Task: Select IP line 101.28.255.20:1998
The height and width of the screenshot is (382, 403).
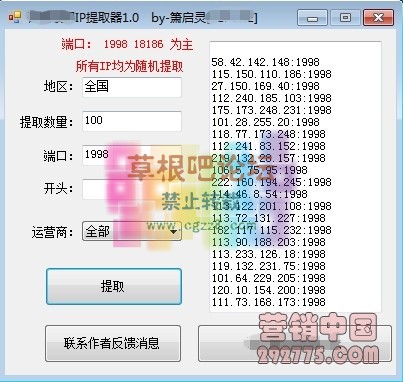Action: [x=265, y=122]
